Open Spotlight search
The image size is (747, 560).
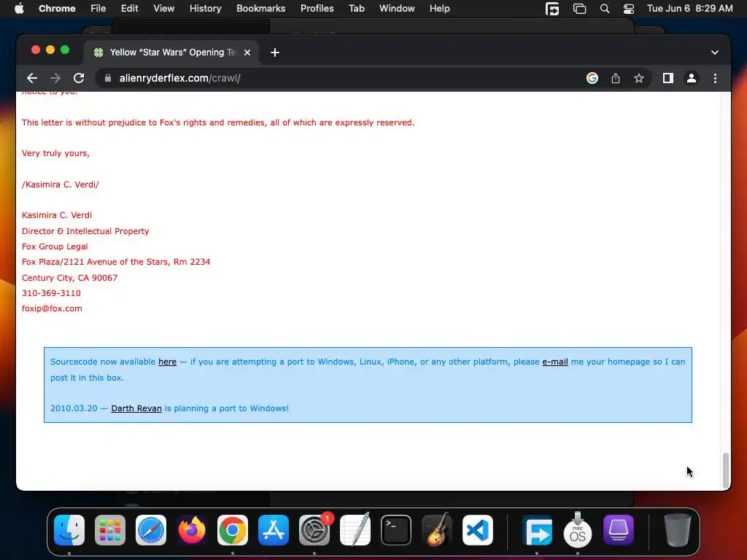[x=605, y=9]
